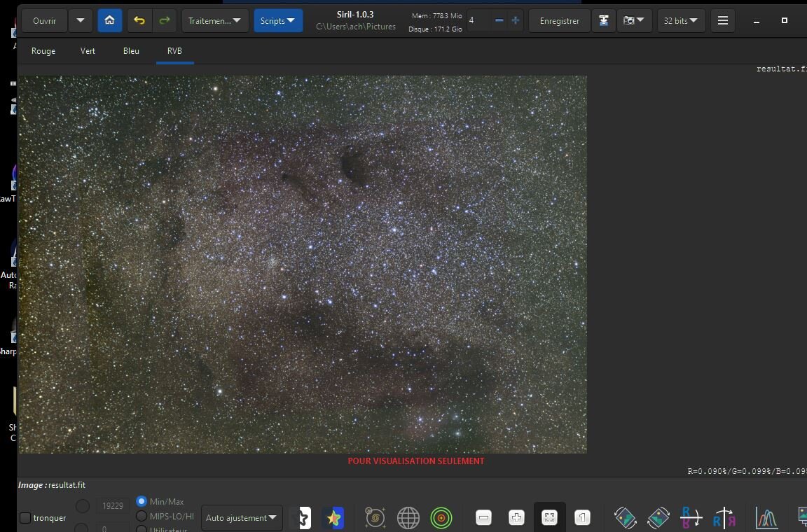The width and height of the screenshot is (807, 532).
Task: Select the Min/Max radio button
Action: pyautogui.click(x=142, y=501)
